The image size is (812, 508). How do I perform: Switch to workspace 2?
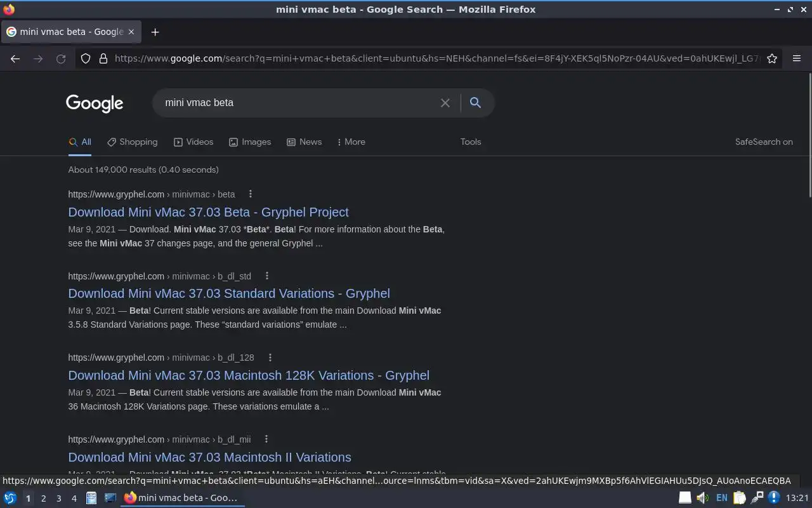tap(43, 498)
